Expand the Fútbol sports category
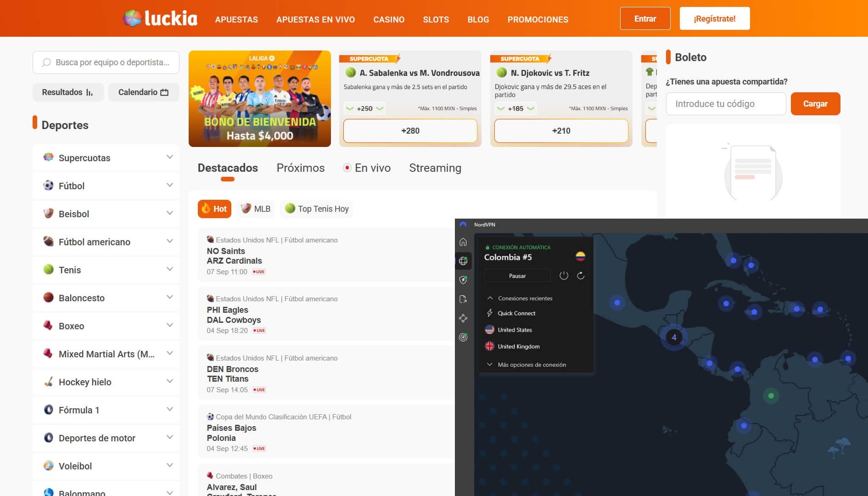The image size is (868, 496). [106, 186]
